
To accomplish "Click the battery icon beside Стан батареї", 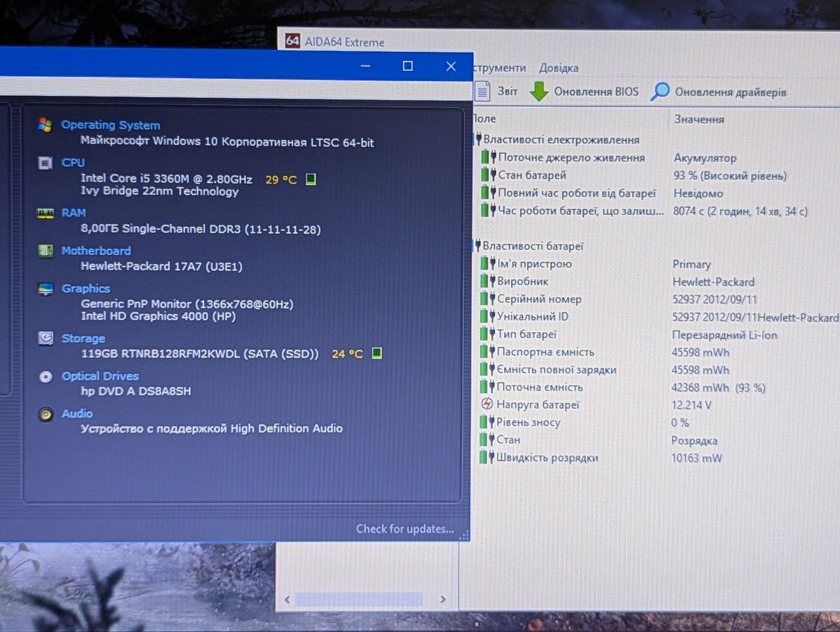I will click(x=488, y=175).
